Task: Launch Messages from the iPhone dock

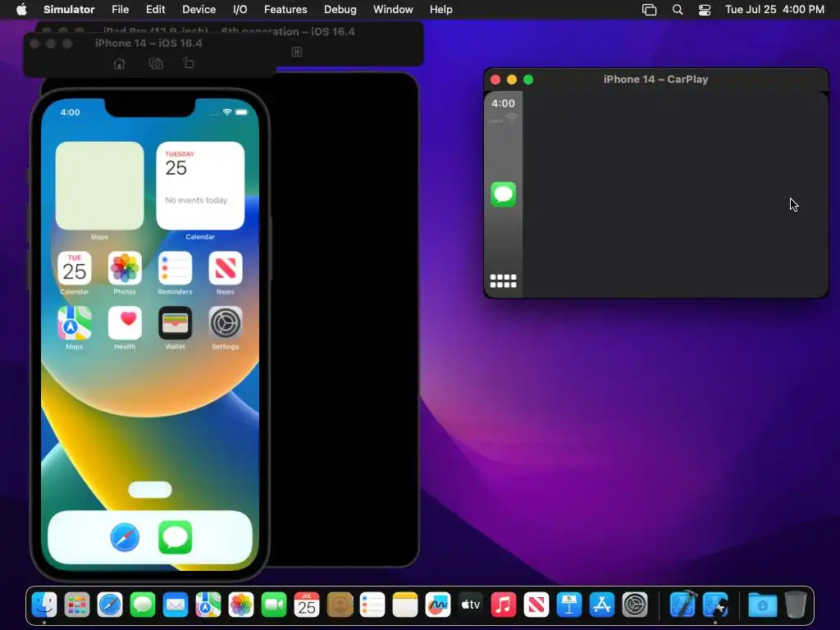Action: 176,537
